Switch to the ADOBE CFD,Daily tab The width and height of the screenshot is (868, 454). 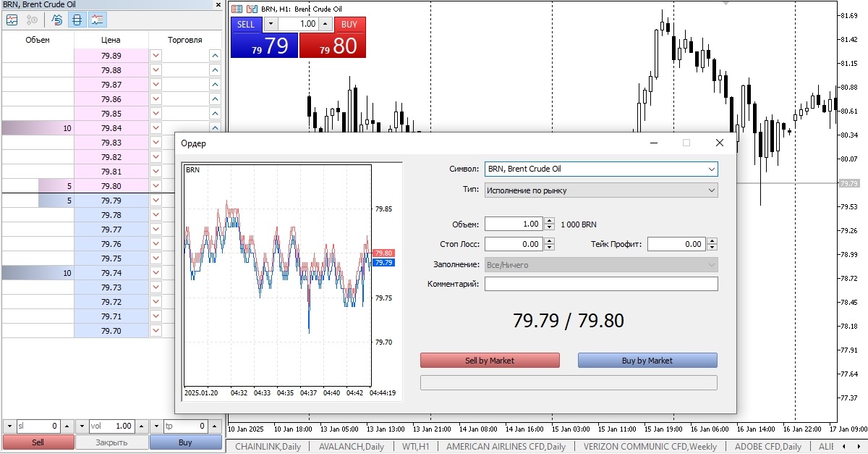pos(768,447)
